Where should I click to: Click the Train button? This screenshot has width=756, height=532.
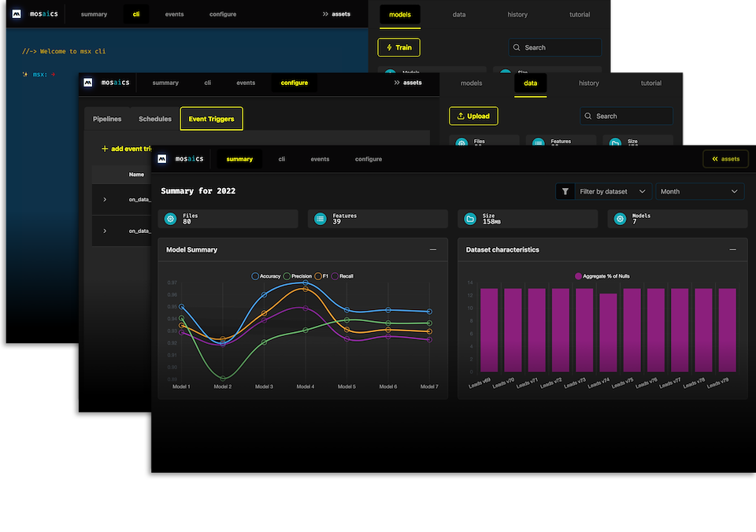(398, 47)
